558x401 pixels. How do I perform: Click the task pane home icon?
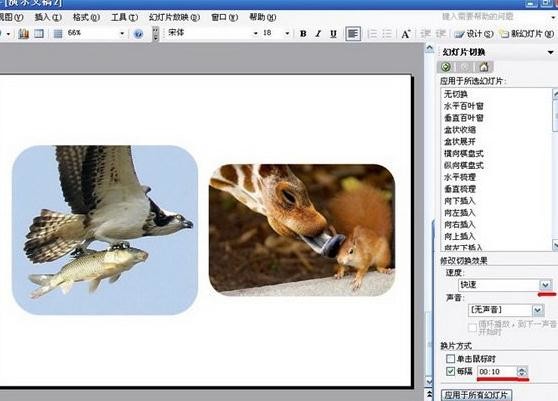[x=484, y=67]
